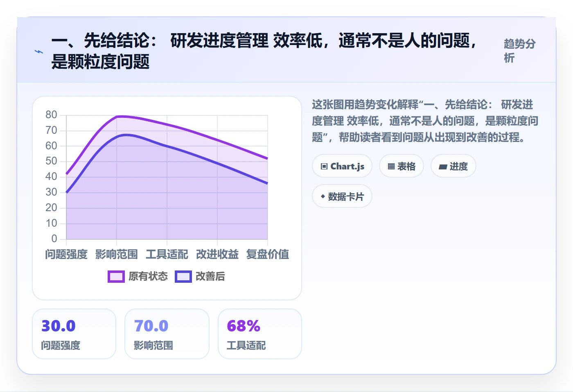Screen dimensions: 573x392
Task: Toggle the 原有状态 legend series
Action: (138, 277)
